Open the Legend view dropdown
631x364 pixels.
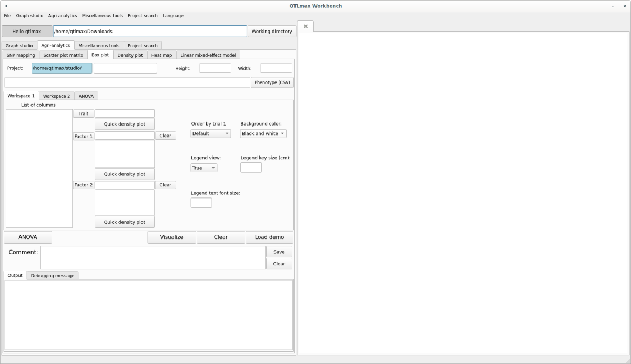tap(203, 168)
